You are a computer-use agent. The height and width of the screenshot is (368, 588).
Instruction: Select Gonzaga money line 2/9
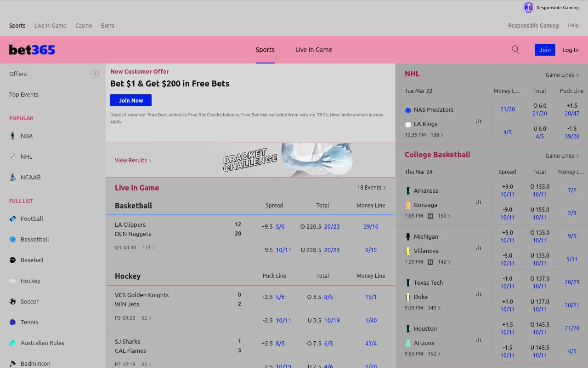point(572,213)
